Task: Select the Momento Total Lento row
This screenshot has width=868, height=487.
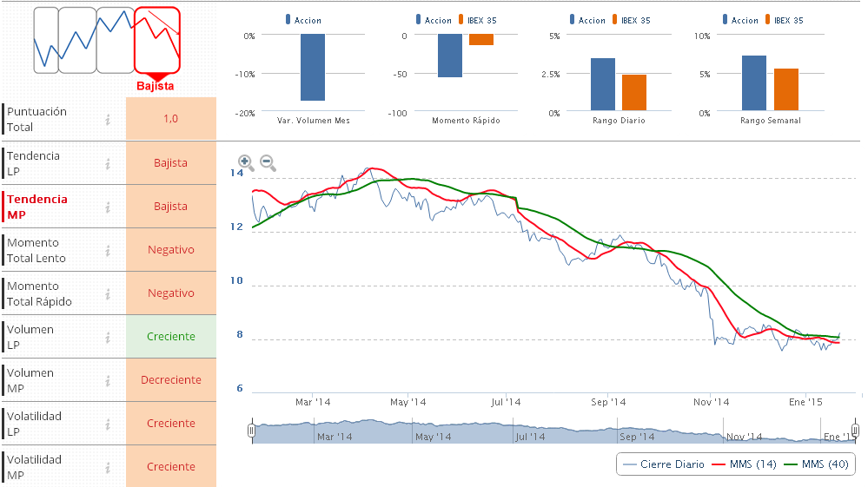Action: click(109, 250)
